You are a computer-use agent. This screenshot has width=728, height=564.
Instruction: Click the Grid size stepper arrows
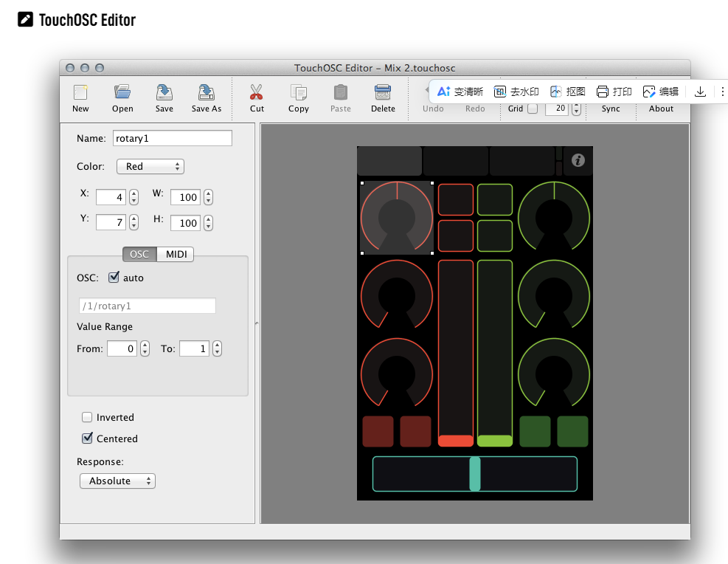[x=576, y=109]
